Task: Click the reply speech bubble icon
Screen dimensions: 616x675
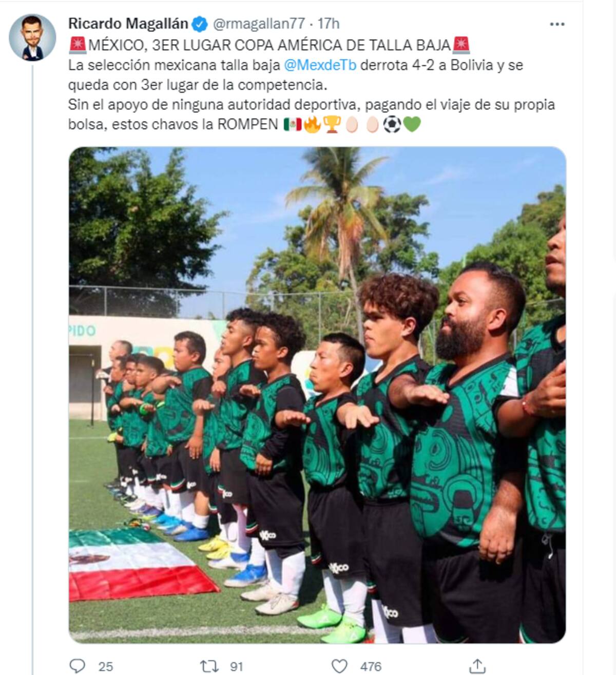Action: point(77,666)
